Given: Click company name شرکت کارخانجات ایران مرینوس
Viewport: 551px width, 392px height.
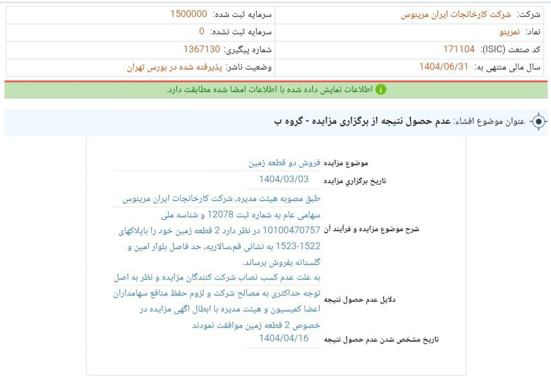Looking at the screenshot, I should (456, 14).
